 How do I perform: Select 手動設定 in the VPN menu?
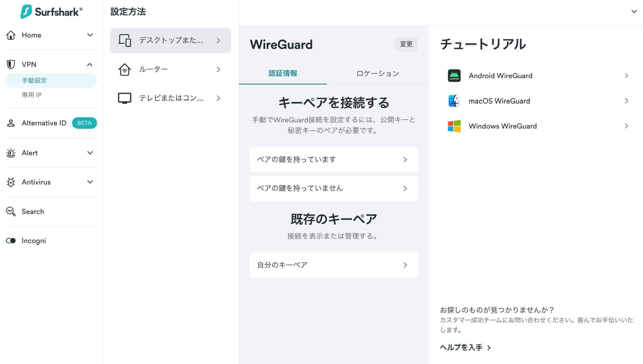coord(51,81)
